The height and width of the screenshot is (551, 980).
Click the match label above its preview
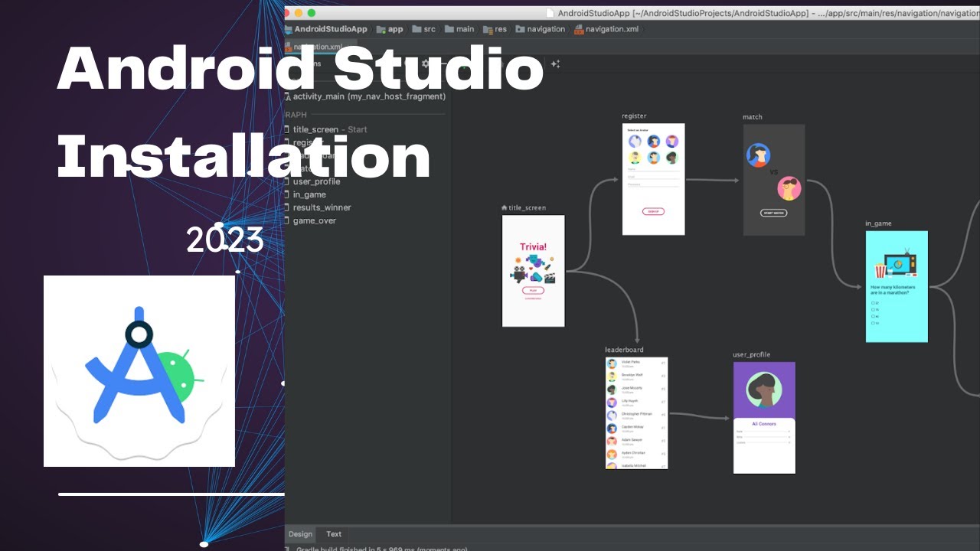pyautogui.click(x=753, y=117)
